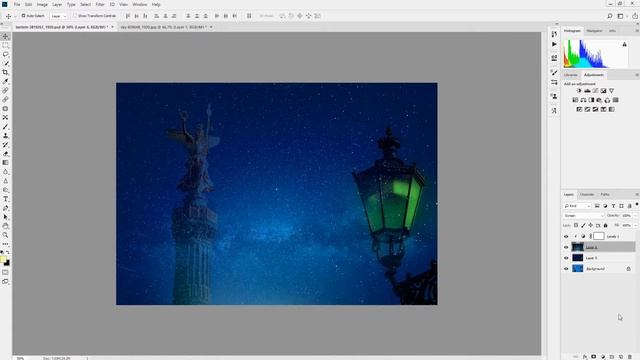
Task: Add a Color Balance adjustment
Action: point(583,100)
